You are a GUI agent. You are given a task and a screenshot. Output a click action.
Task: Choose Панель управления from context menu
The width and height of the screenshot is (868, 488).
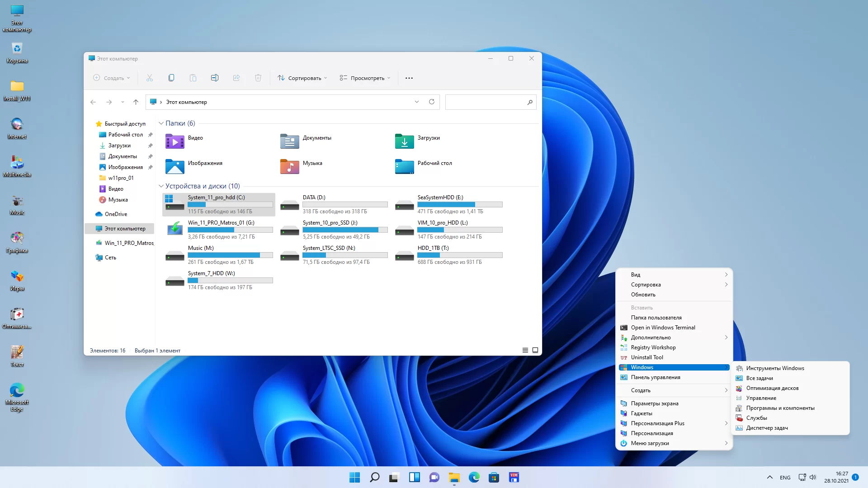656,377
